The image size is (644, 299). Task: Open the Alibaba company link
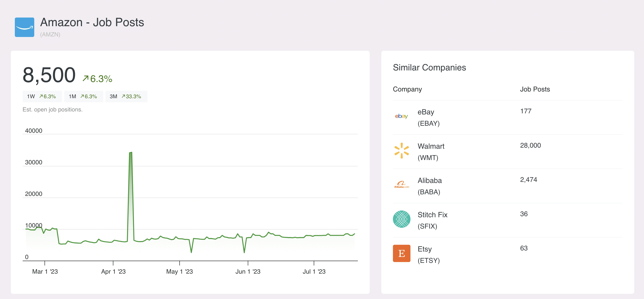pos(430,181)
